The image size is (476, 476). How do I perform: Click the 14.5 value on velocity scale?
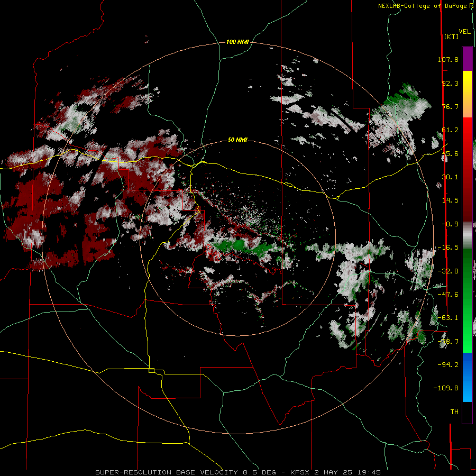pos(450,200)
